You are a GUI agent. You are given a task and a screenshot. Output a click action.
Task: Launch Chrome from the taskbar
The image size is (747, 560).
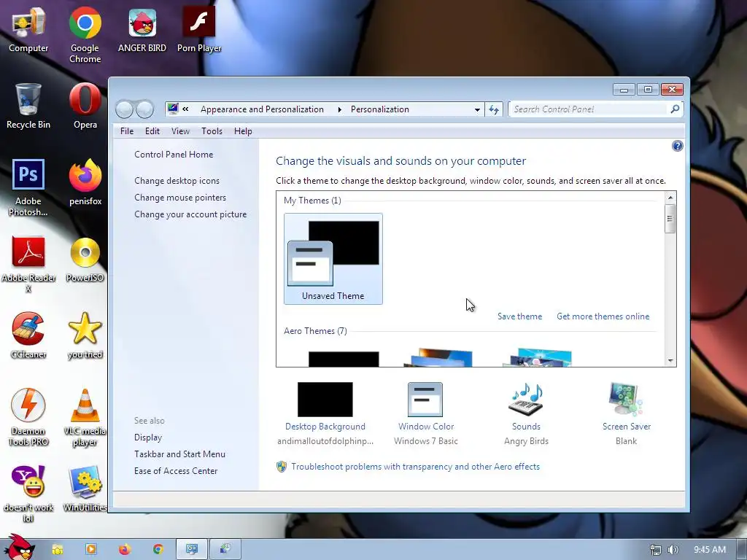pyautogui.click(x=158, y=550)
